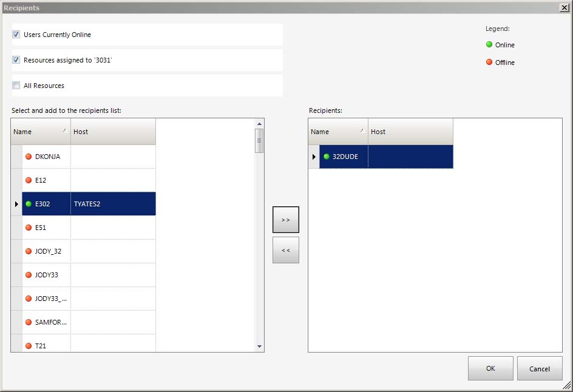573x392 pixels.
Task: Click the user list scrollbar thumb
Action: coord(259,140)
